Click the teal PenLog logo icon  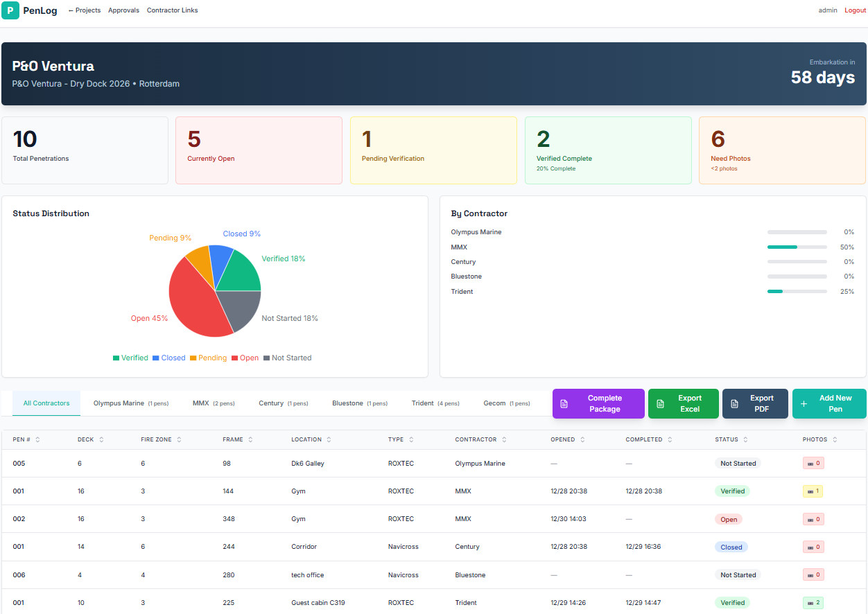click(10, 10)
